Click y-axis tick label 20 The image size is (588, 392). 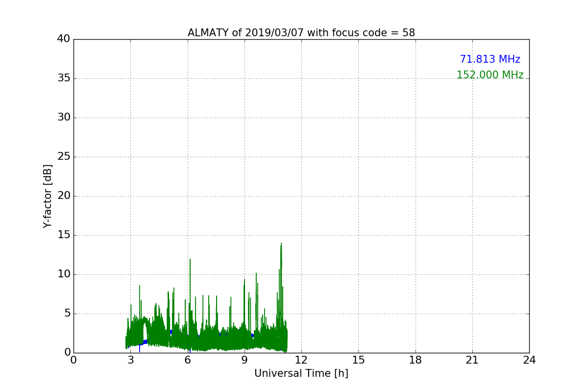click(x=64, y=196)
